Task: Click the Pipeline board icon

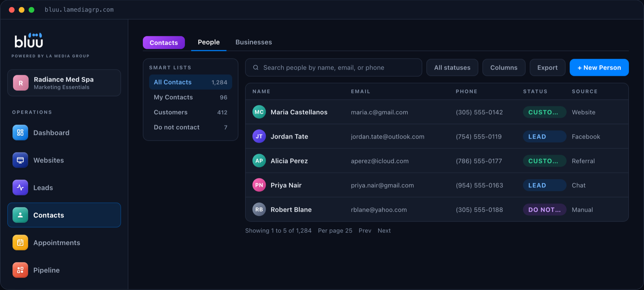Action: click(20, 270)
